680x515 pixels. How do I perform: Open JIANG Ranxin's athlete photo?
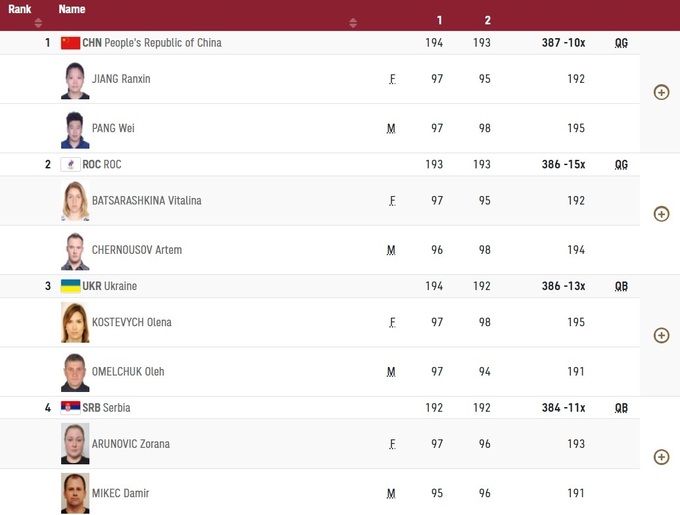pos(75,80)
